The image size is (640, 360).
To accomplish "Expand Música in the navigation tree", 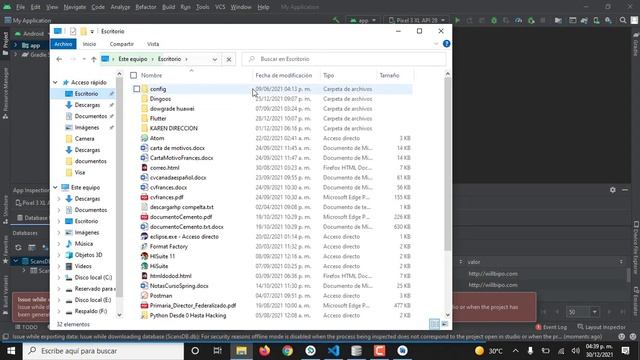I will [59, 244].
